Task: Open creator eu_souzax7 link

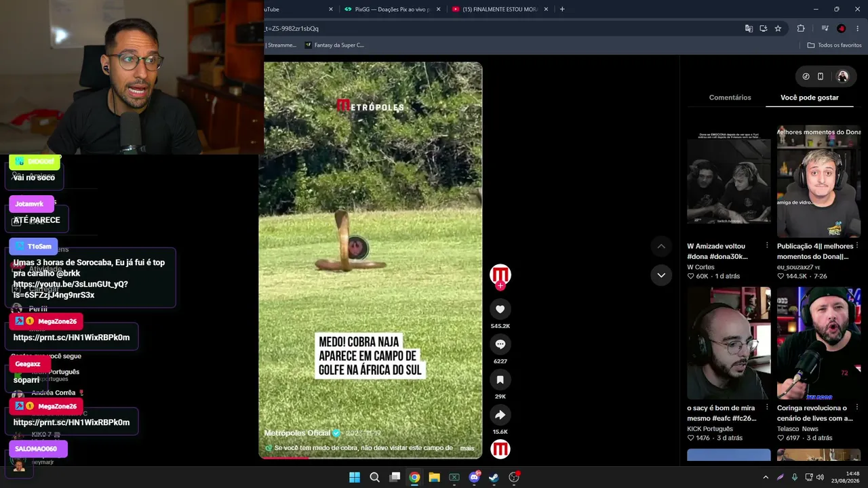Action: click(795, 267)
